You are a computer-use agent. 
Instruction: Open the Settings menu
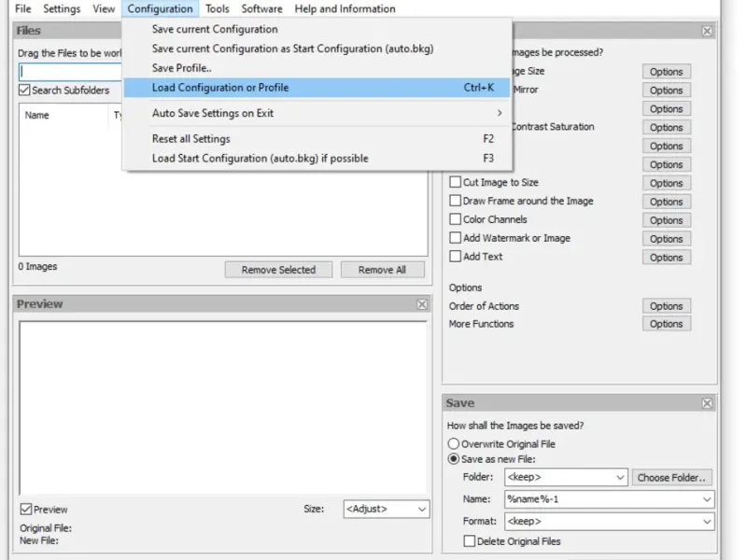pyautogui.click(x=62, y=8)
